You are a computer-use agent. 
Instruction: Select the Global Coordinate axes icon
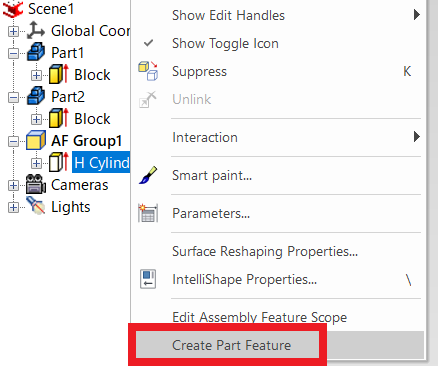tap(36, 31)
